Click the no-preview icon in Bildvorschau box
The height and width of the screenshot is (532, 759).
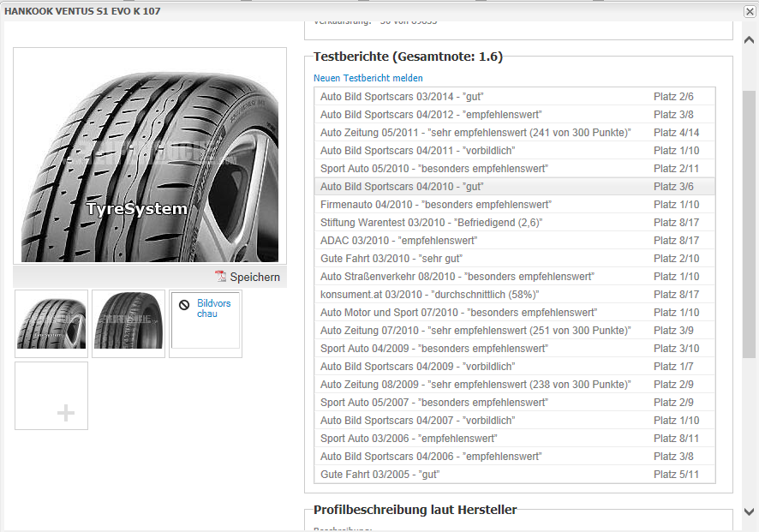[x=183, y=304]
